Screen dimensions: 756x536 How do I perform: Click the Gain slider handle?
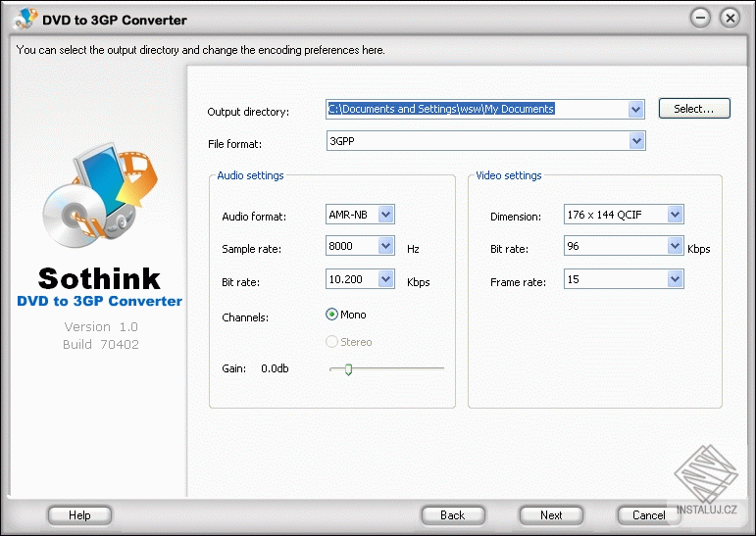[x=348, y=369]
